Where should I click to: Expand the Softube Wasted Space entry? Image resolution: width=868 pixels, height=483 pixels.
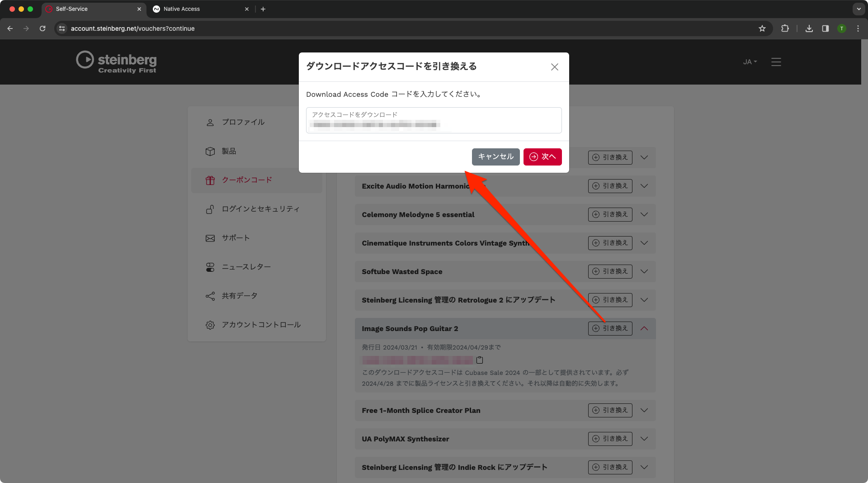644,271
